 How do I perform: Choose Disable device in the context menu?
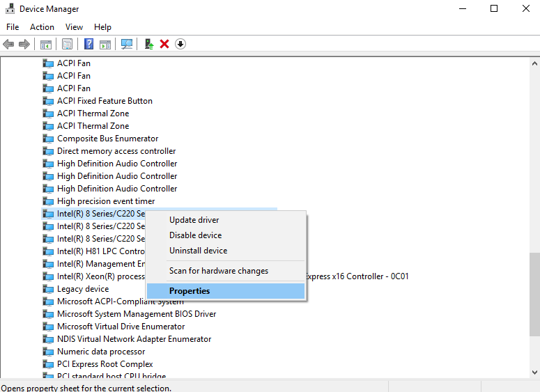tap(195, 235)
